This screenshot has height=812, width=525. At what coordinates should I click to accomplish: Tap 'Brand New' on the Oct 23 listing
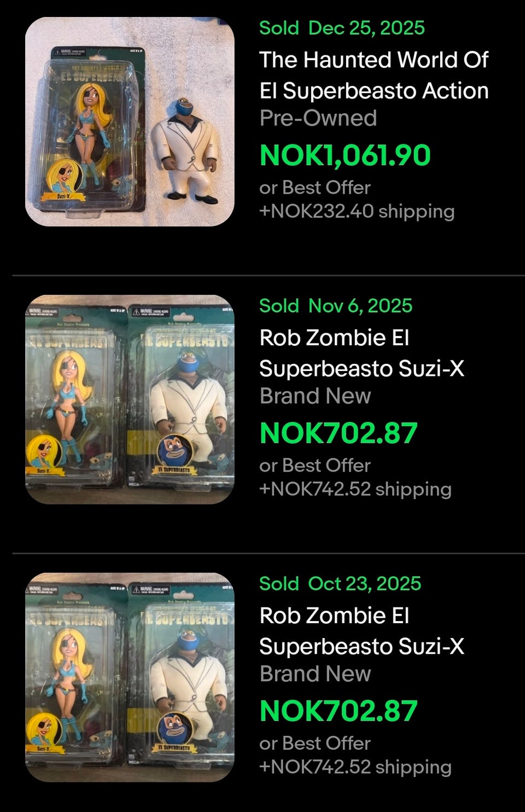(x=315, y=674)
